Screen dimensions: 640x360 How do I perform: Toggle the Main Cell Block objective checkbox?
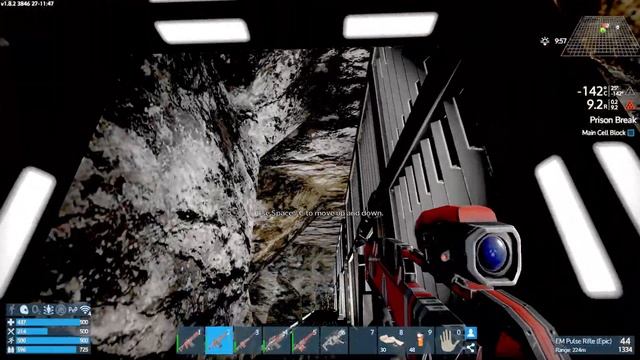coord(631,133)
